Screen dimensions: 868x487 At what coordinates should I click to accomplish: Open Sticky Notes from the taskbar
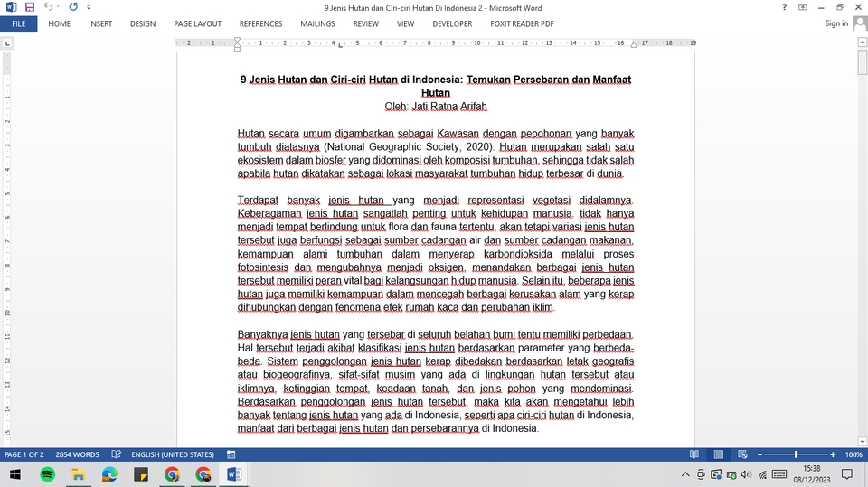(141, 474)
